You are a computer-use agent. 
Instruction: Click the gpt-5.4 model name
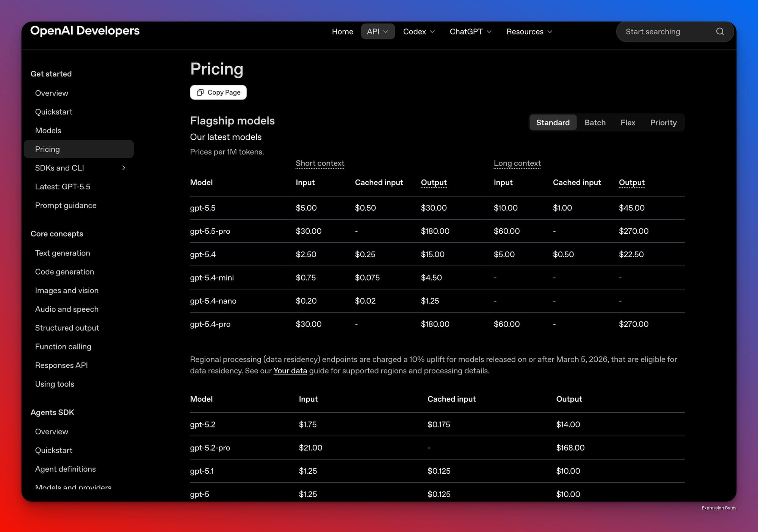[203, 254]
